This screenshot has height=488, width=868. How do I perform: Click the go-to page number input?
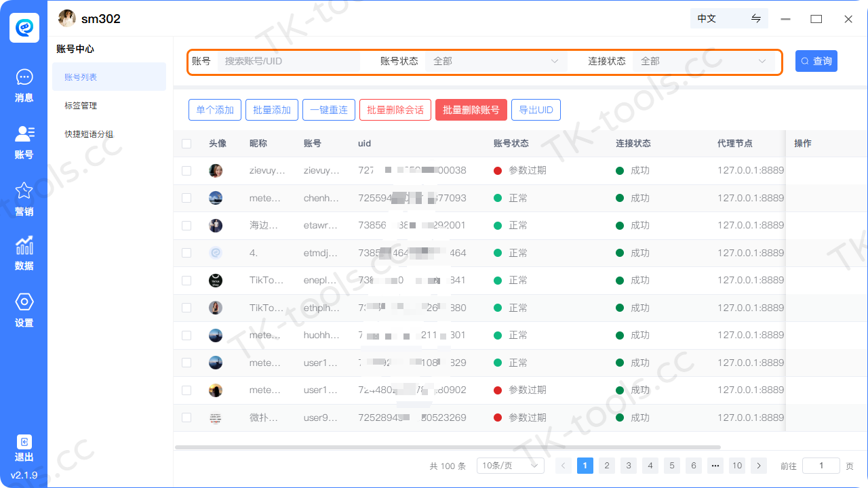[821, 466]
